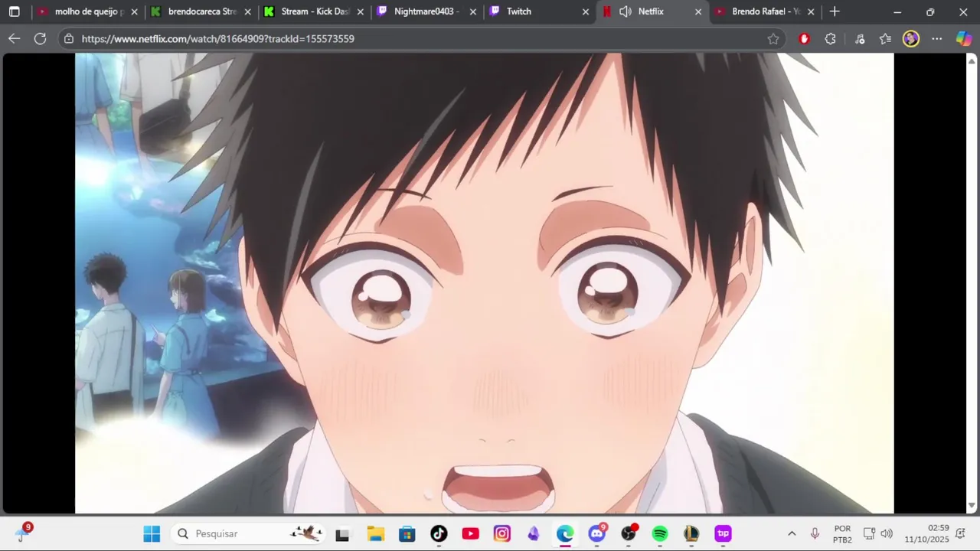
Task: Close the Twitch tab
Action: click(x=586, y=11)
